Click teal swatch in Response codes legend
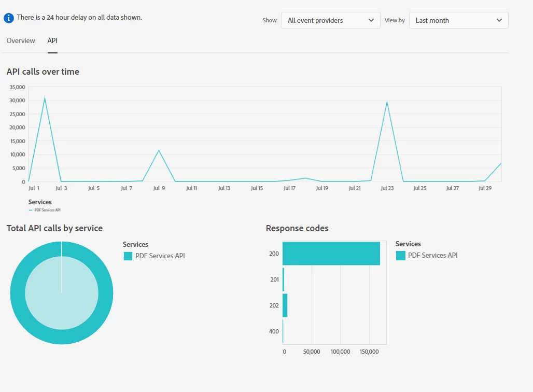The width and height of the screenshot is (533, 392). [x=401, y=256]
